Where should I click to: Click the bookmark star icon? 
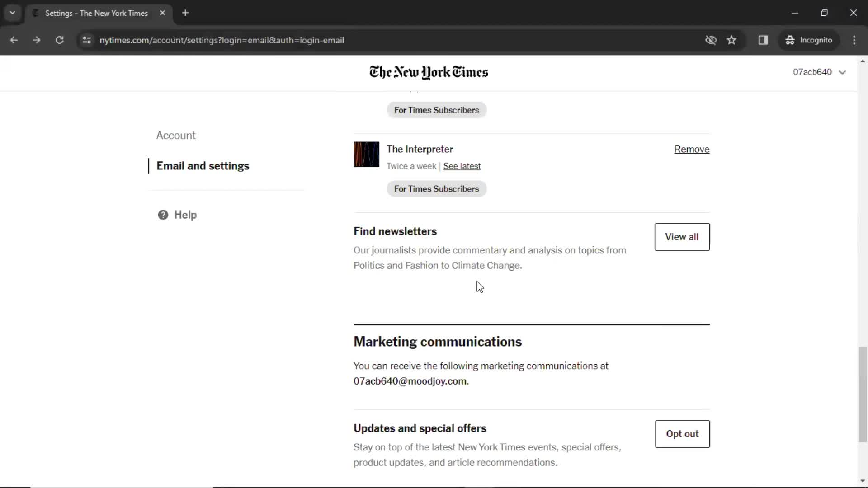[732, 40]
